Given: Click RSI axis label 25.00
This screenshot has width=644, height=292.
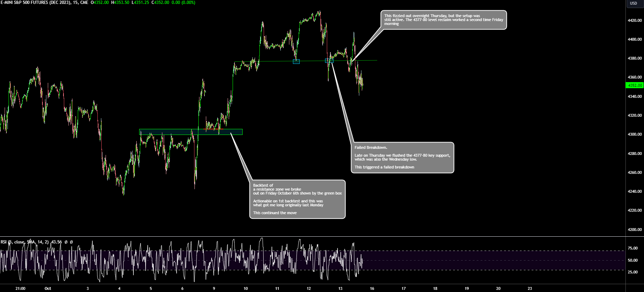Looking at the screenshot, I should coord(633,272).
